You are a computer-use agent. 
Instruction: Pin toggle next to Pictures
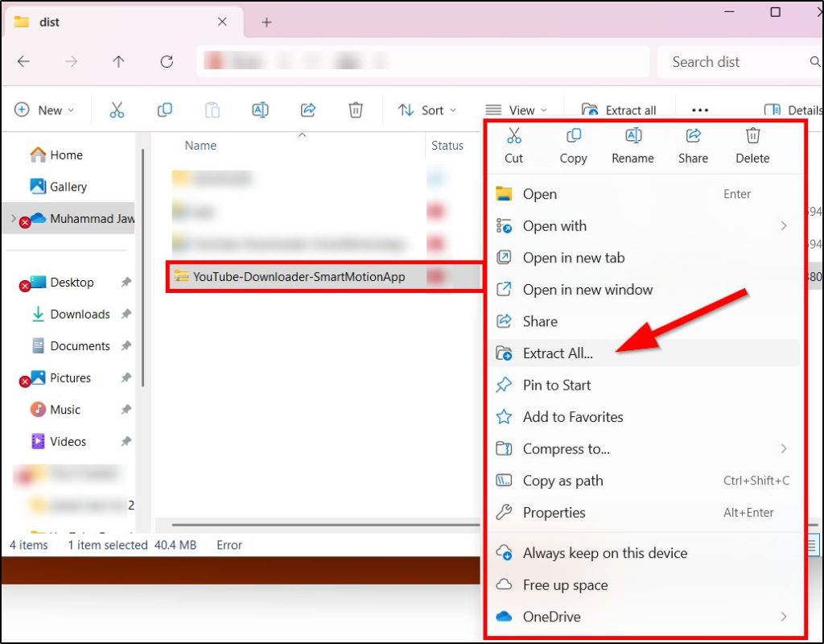(x=126, y=378)
